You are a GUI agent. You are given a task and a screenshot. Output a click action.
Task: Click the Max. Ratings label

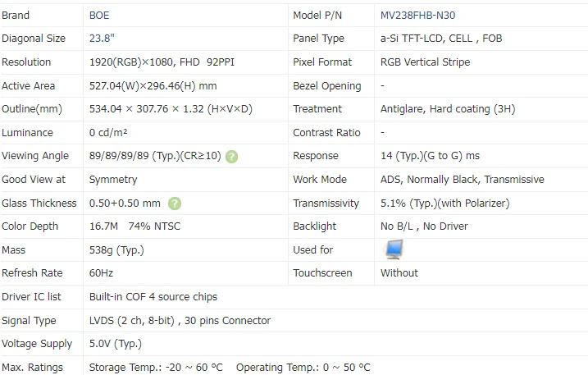32,367
